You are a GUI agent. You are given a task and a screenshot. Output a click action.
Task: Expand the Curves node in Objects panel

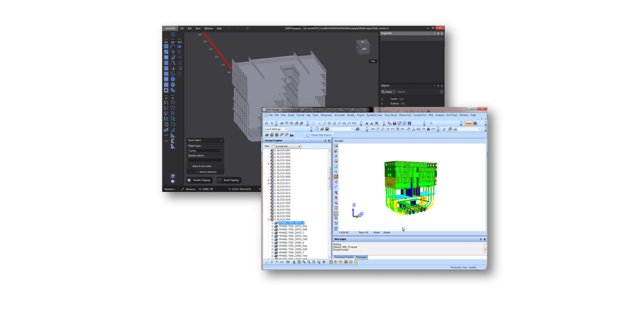[382, 98]
